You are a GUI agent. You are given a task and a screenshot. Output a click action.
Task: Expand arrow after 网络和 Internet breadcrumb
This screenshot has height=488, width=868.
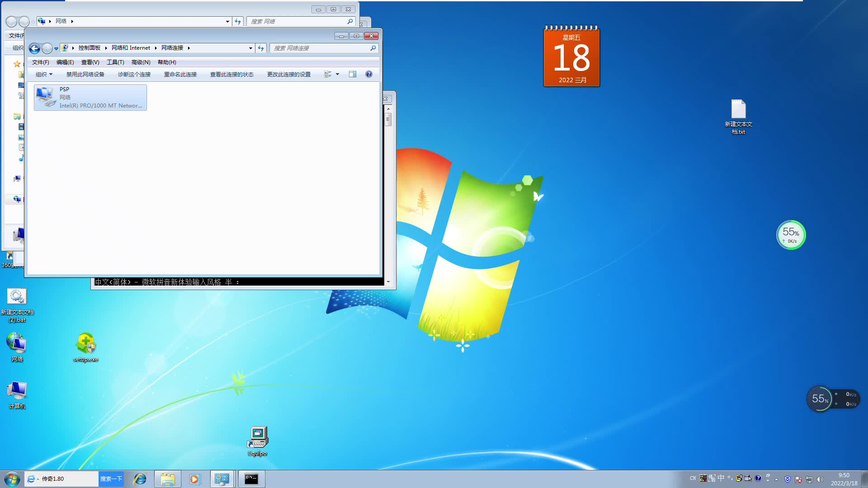tap(156, 48)
